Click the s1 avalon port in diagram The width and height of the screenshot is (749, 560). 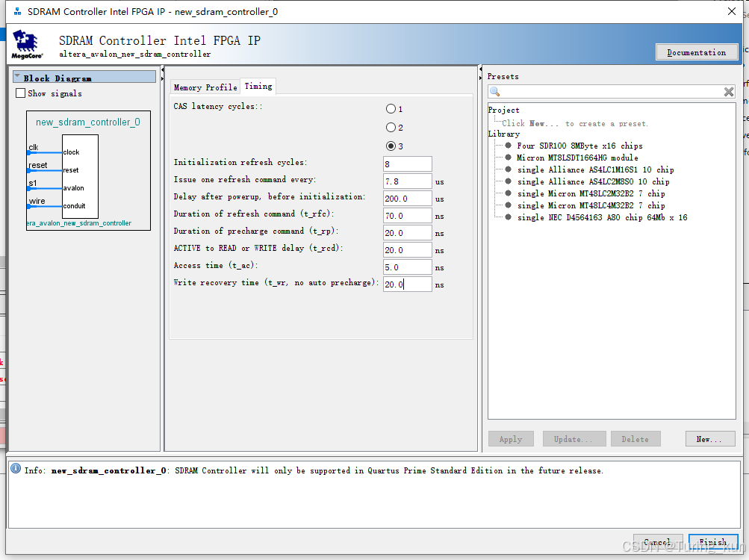32,184
